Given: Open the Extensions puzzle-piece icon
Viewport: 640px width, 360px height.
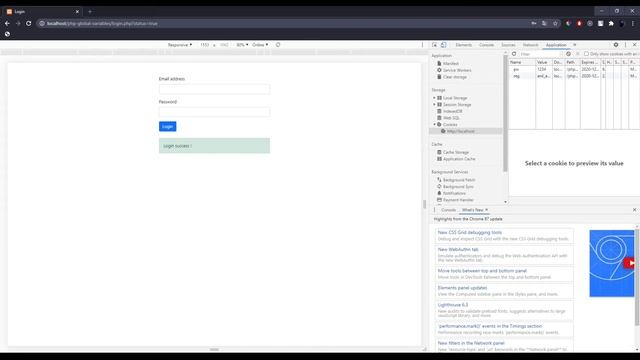Looking at the screenshot, I should click(x=611, y=23).
